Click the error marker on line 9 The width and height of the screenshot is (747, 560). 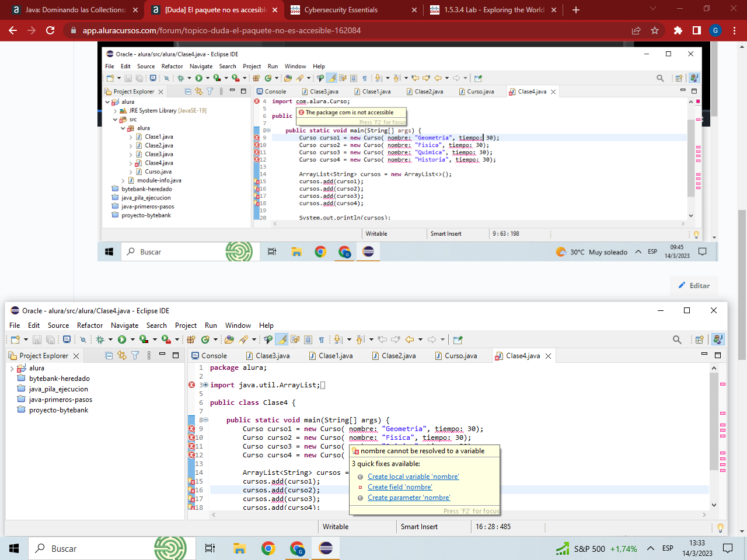(191, 429)
